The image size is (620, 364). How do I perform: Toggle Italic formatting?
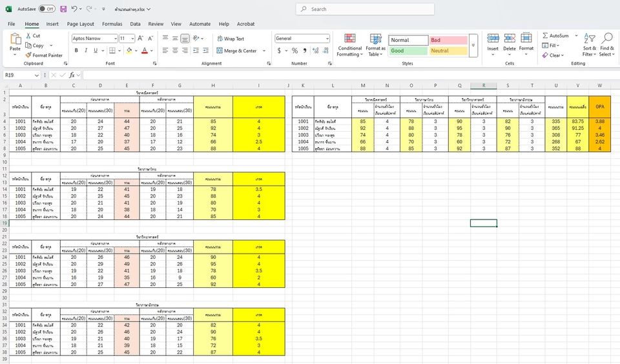click(x=86, y=50)
